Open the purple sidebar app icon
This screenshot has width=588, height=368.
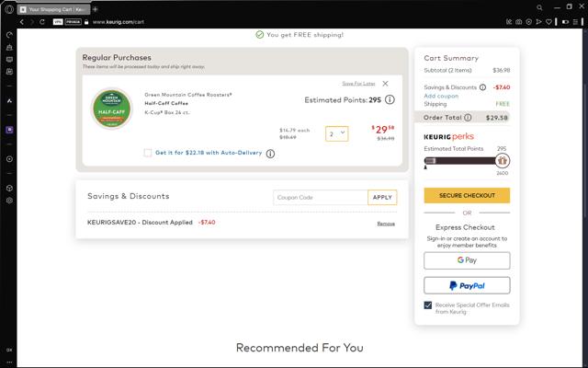pyautogui.click(x=9, y=130)
